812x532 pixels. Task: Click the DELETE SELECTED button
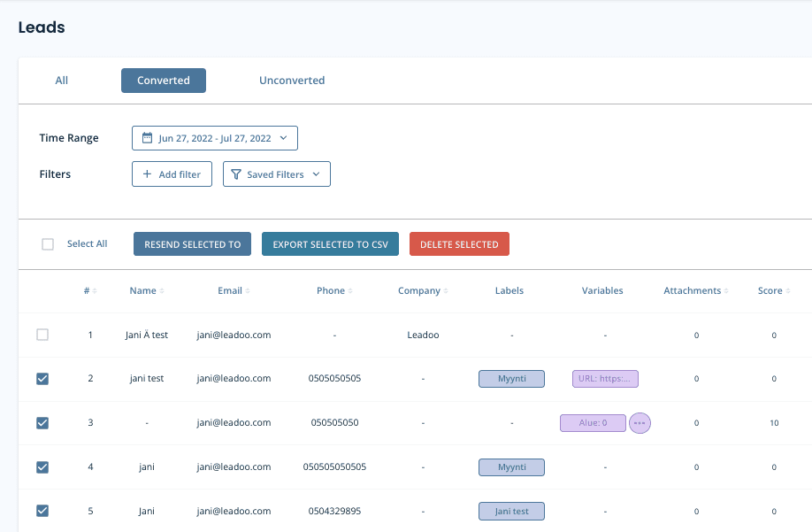[459, 243]
